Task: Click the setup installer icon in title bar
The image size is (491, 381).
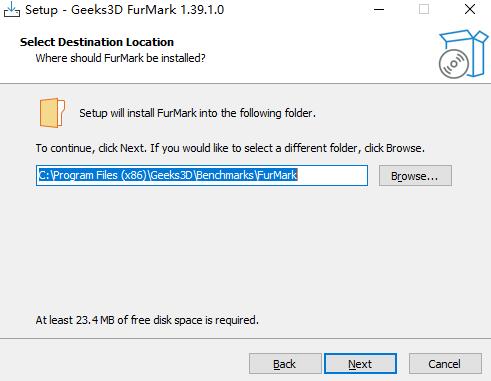Action: [11, 9]
